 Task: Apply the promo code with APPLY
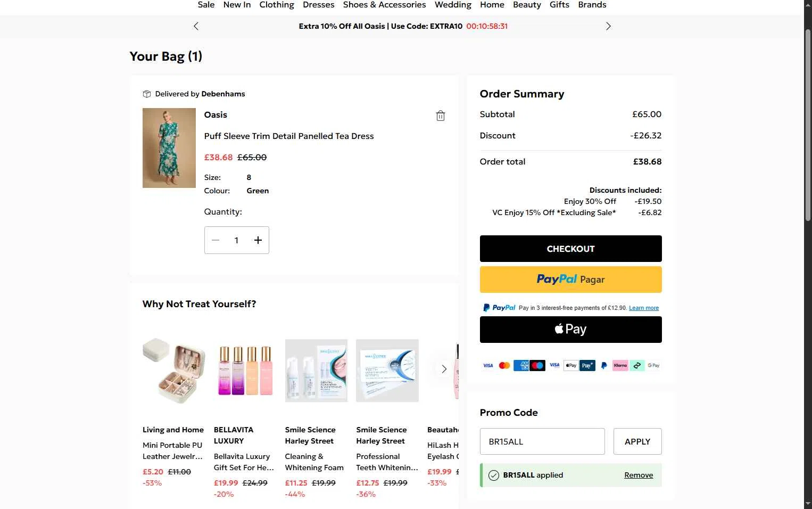637,441
